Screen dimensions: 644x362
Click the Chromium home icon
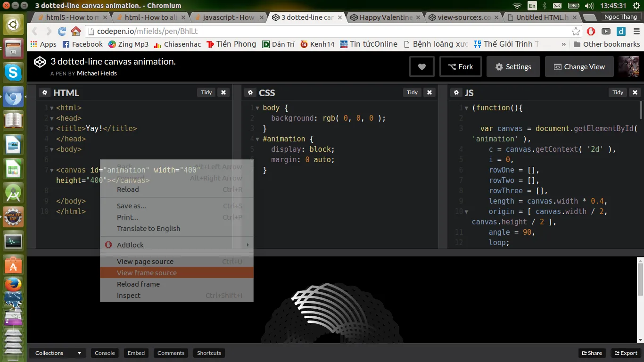click(76, 32)
